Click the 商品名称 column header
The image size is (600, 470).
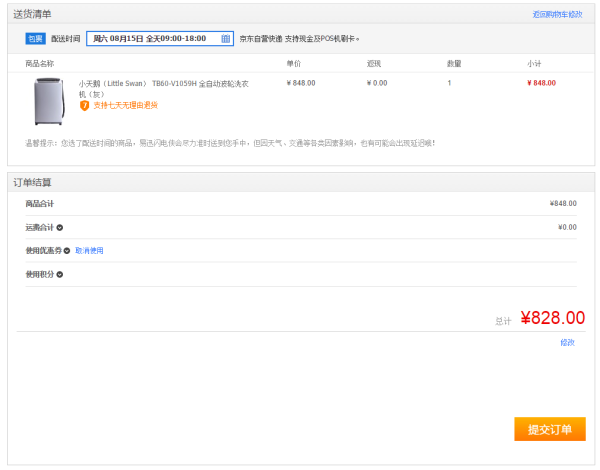39,64
